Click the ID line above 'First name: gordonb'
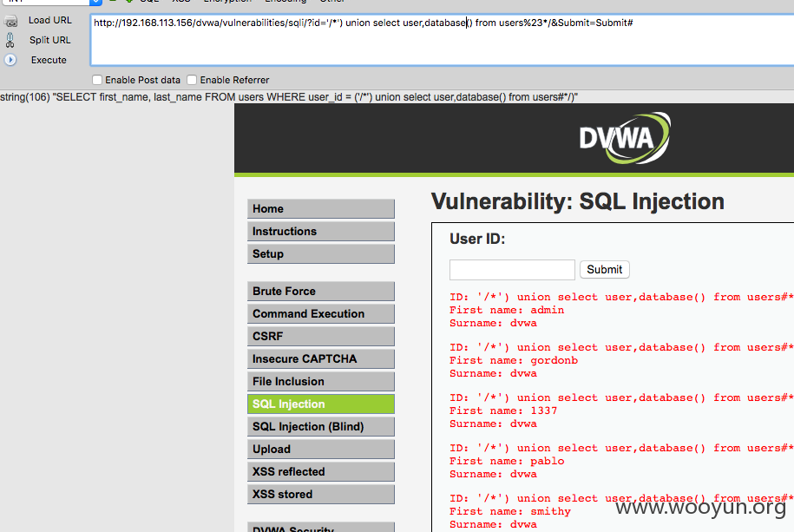 [x=622, y=347]
